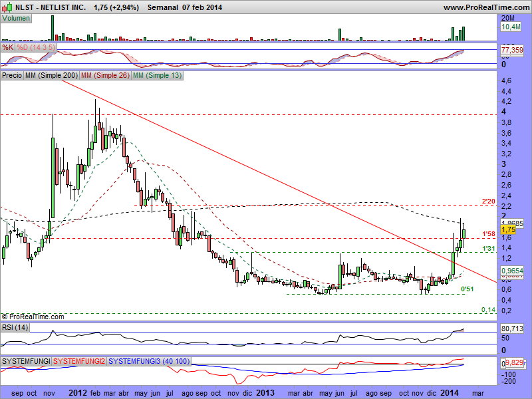Click the 80,713 RSI value label
The height and width of the screenshot is (399, 532).
point(512,329)
